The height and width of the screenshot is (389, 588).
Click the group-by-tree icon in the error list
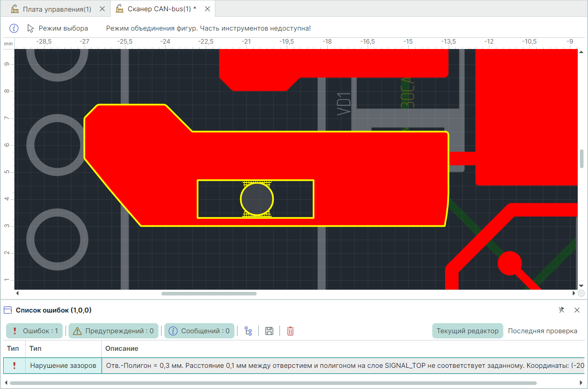point(248,331)
